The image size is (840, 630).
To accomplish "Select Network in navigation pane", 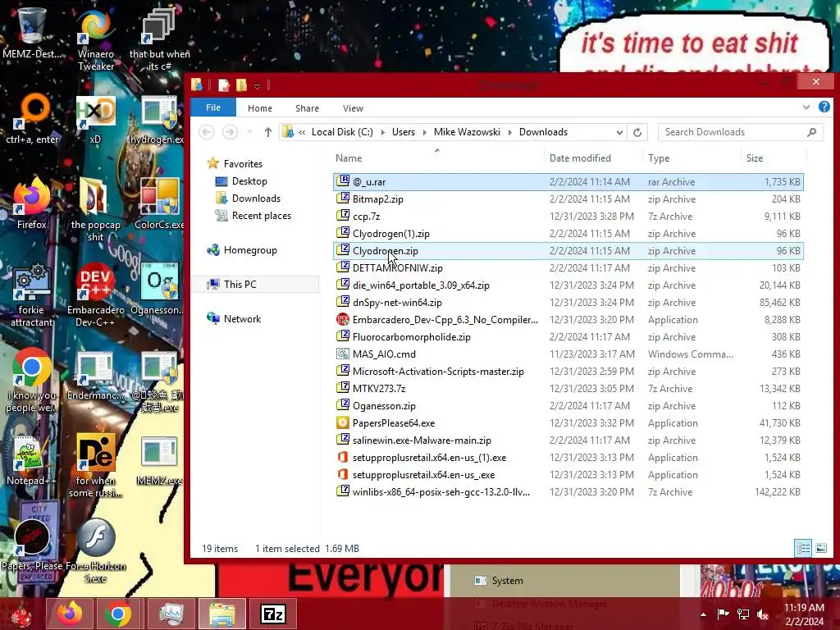I will point(242,319).
